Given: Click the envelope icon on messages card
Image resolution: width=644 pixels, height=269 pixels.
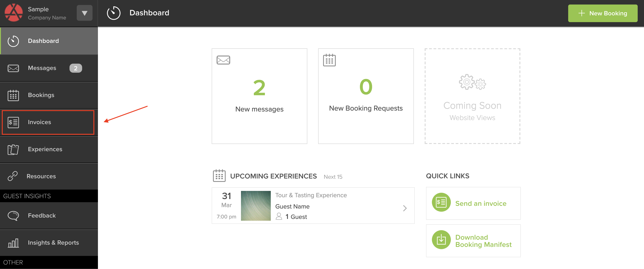Looking at the screenshot, I should pyautogui.click(x=223, y=60).
